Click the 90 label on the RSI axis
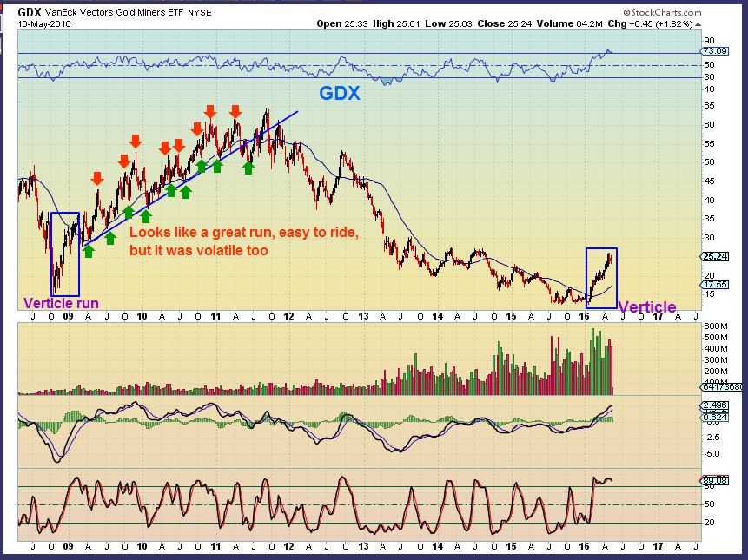This screenshot has height=560, width=748. click(x=710, y=41)
